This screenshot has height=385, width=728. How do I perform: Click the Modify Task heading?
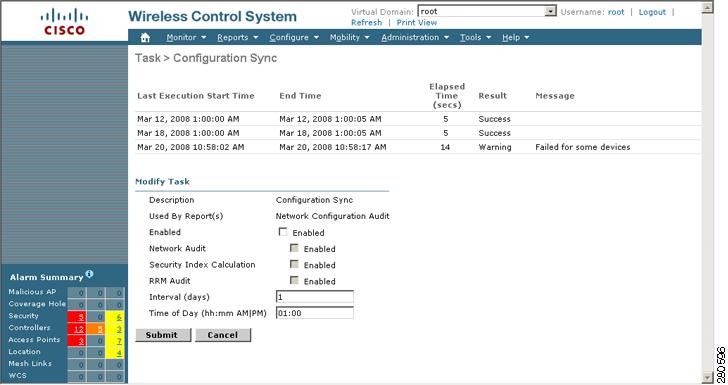[x=162, y=182]
